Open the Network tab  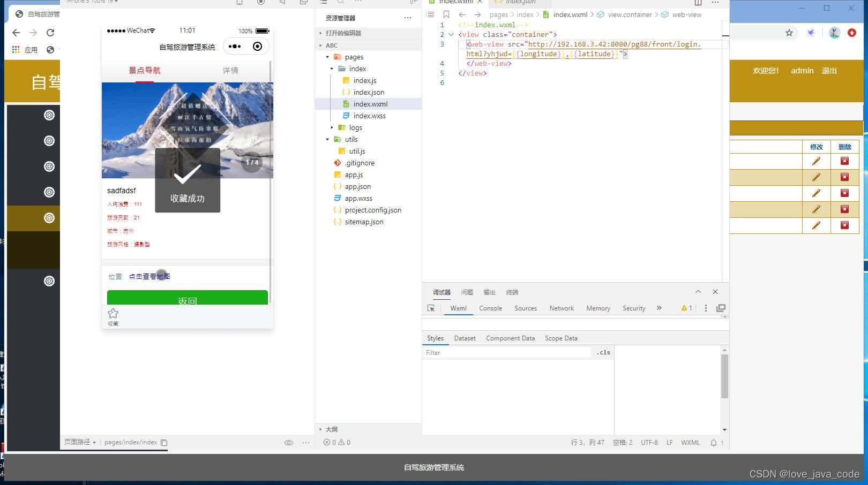coord(562,308)
